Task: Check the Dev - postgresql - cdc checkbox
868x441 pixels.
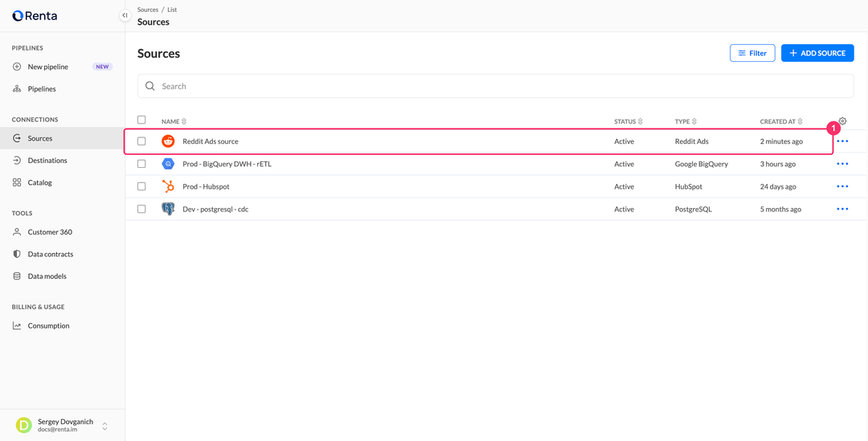Action: point(141,209)
